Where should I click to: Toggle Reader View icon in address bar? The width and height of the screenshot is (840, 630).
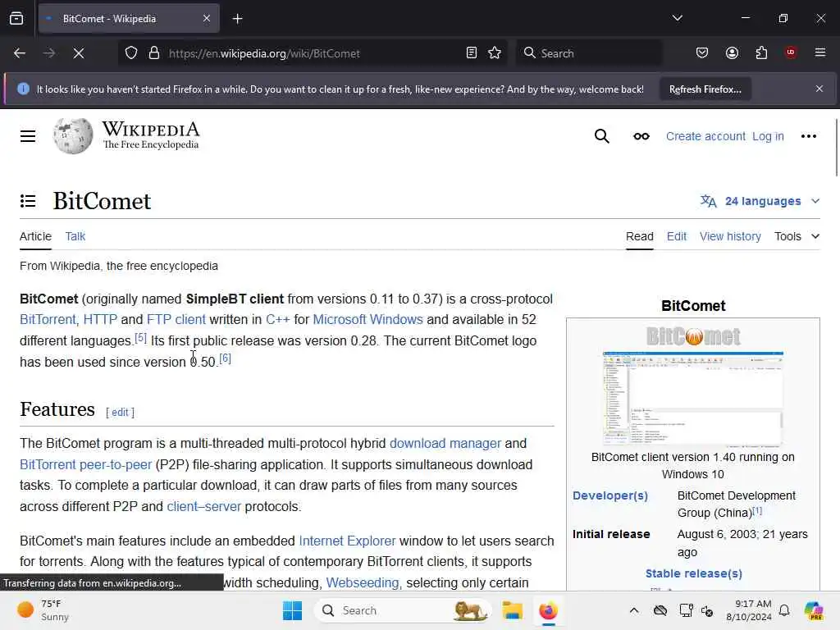[x=472, y=53]
